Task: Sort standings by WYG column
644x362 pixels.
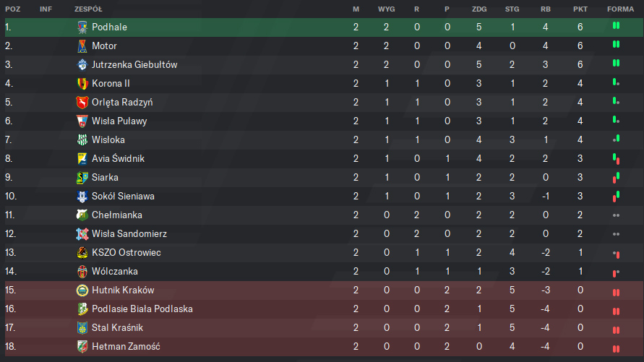Action: tap(386, 9)
